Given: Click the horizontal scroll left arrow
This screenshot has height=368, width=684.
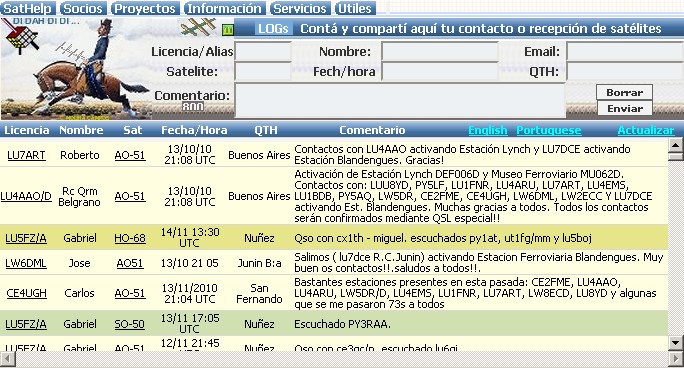Looking at the screenshot, I should click(x=8, y=359).
